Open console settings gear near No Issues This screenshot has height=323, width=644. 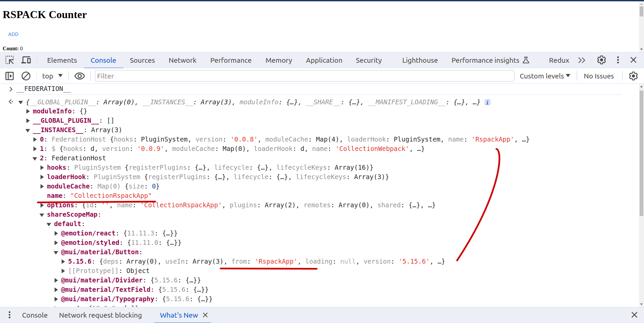click(x=633, y=76)
